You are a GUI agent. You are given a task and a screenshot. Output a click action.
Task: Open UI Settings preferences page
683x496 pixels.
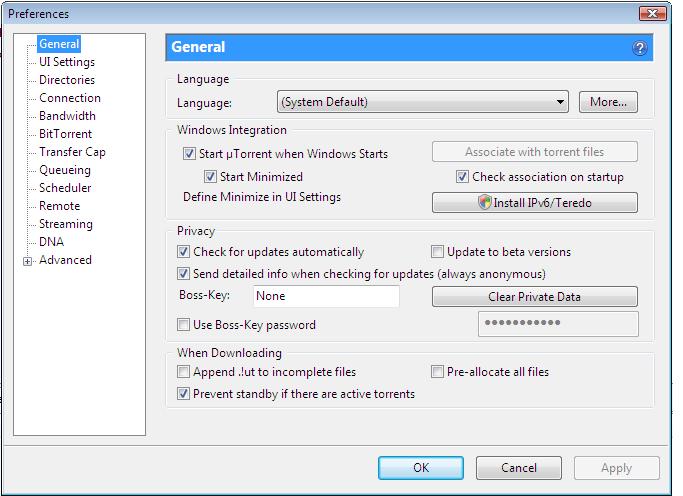click(67, 62)
